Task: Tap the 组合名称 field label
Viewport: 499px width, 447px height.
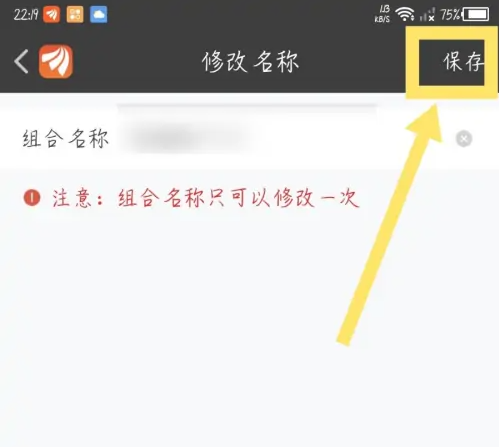Action: (x=66, y=139)
